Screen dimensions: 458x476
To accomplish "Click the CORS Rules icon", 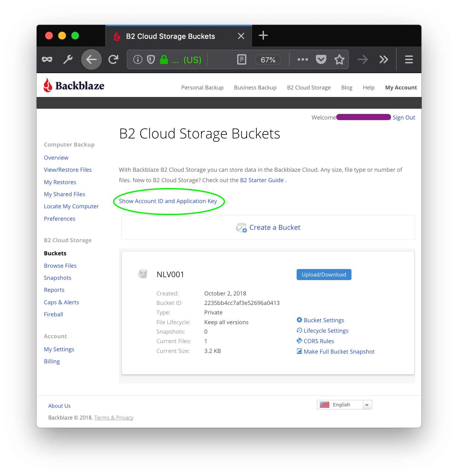I will pos(299,341).
